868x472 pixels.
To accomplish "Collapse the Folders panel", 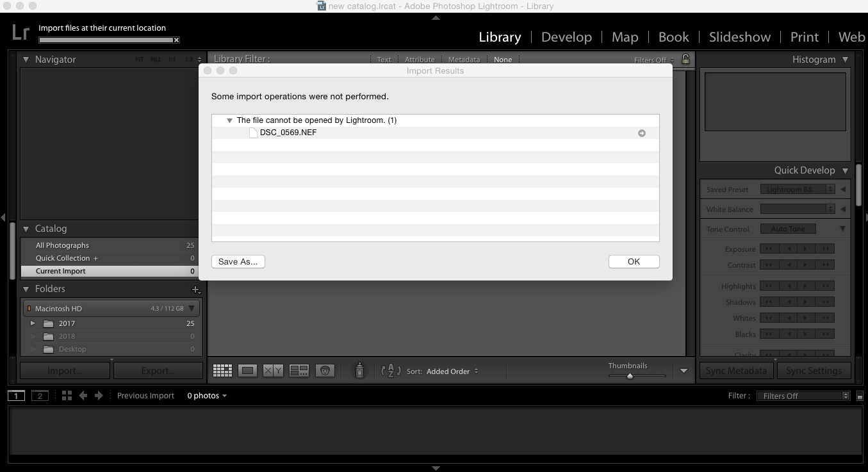I will tap(26, 289).
